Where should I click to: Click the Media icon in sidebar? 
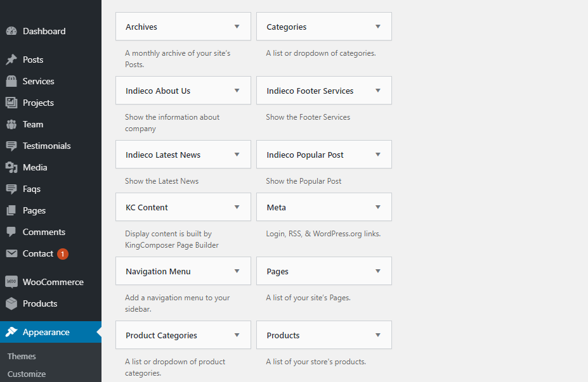(x=11, y=167)
